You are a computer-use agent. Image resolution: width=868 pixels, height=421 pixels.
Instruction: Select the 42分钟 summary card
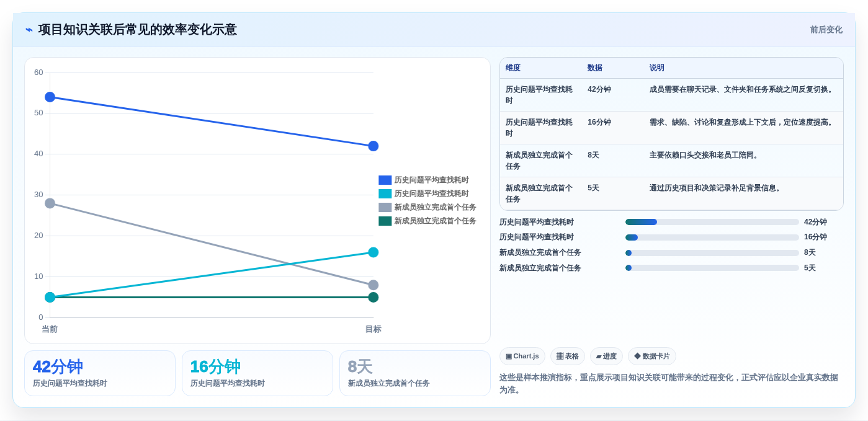pos(100,373)
